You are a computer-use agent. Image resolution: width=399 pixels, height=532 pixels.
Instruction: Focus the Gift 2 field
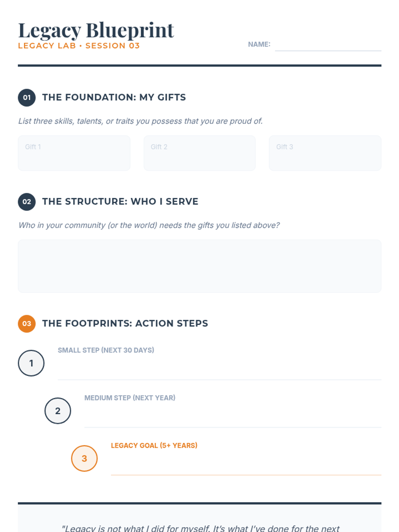click(199, 153)
